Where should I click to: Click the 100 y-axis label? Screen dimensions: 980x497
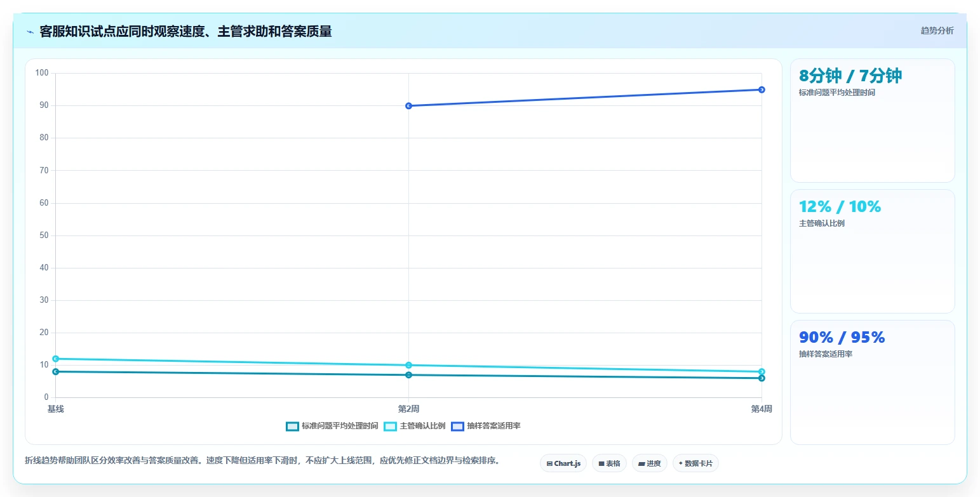pyautogui.click(x=42, y=73)
